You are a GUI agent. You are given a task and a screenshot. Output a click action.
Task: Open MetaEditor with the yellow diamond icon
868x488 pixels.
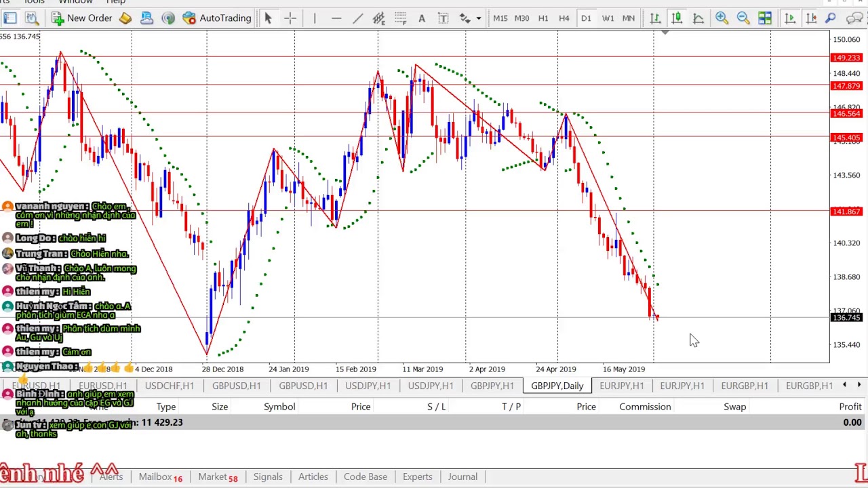(x=125, y=18)
